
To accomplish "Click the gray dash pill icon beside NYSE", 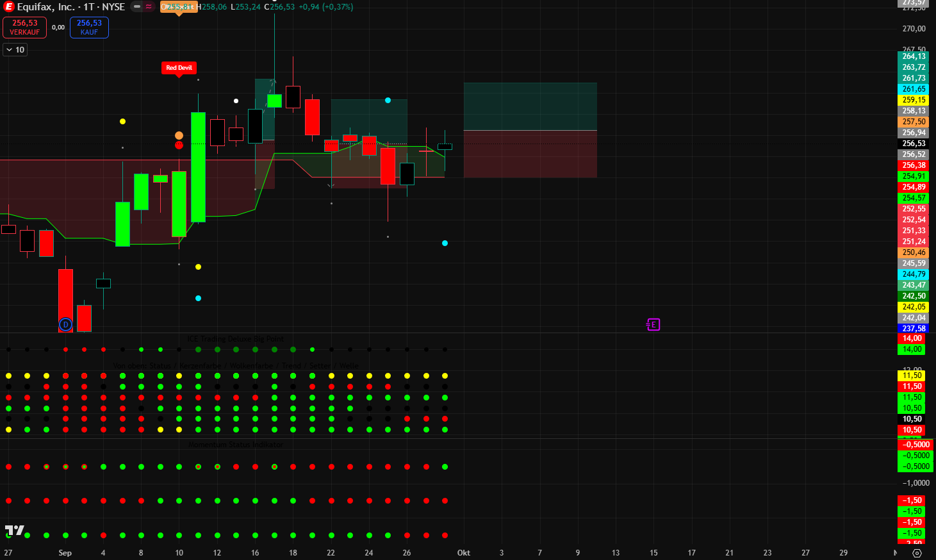I will 137,7.
